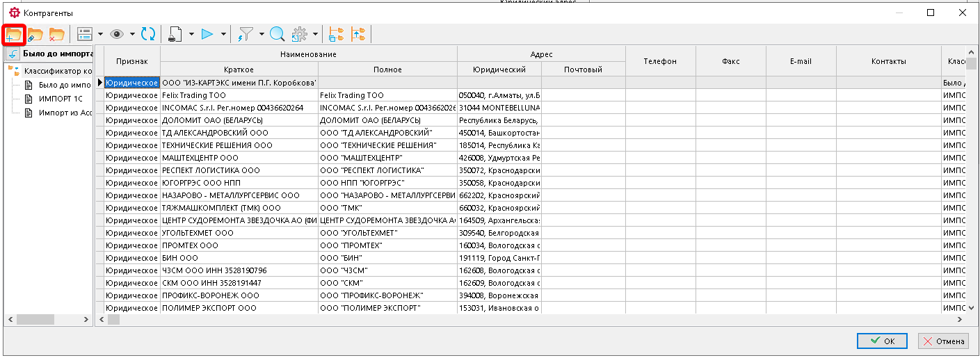Click the E-mail column header

[x=801, y=61]
